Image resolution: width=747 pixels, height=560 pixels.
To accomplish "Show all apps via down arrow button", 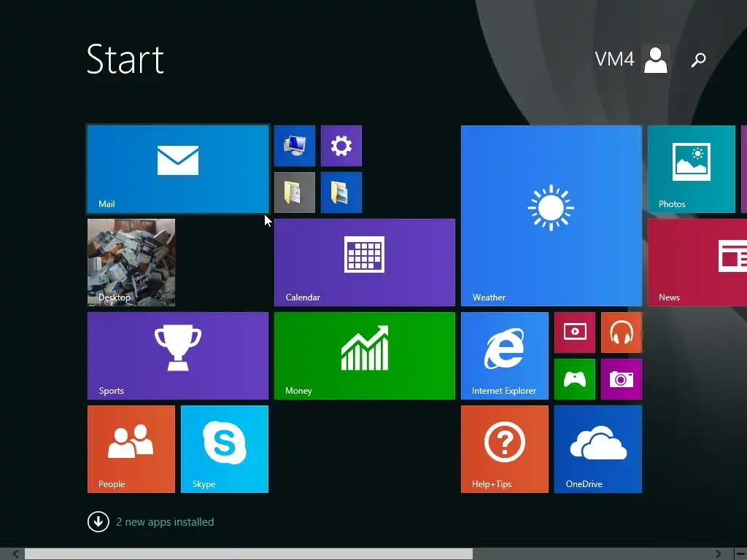I will click(x=98, y=522).
